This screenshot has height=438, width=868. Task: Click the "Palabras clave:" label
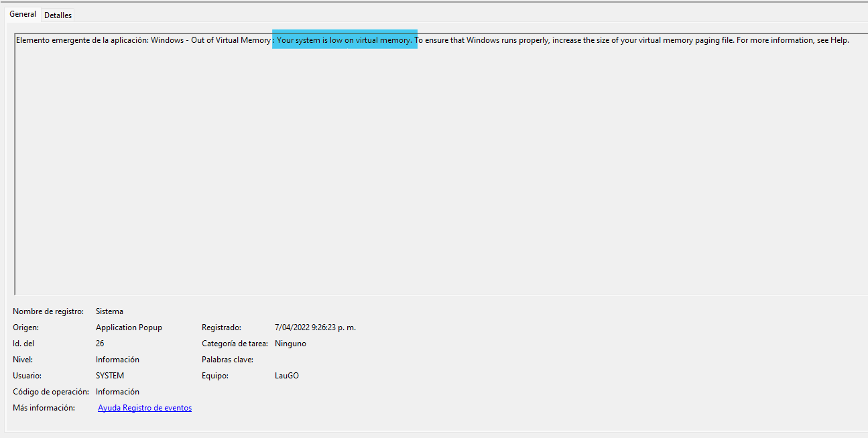point(227,360)
